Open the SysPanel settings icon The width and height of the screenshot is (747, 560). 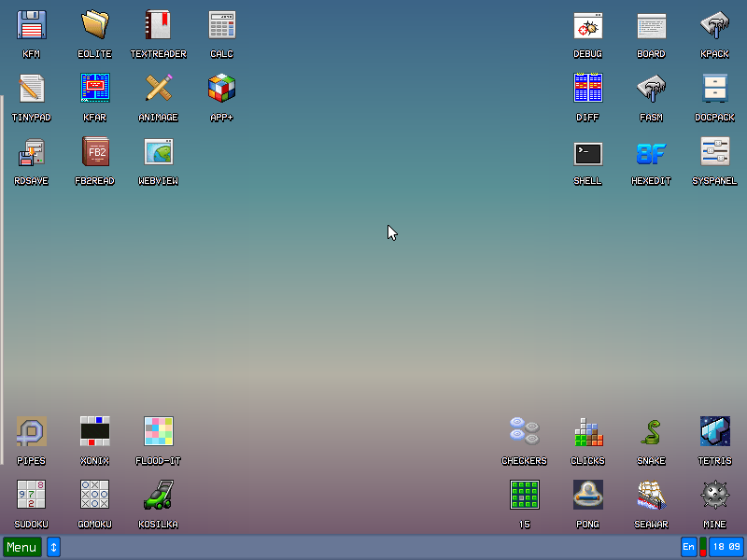pos(715,152)
